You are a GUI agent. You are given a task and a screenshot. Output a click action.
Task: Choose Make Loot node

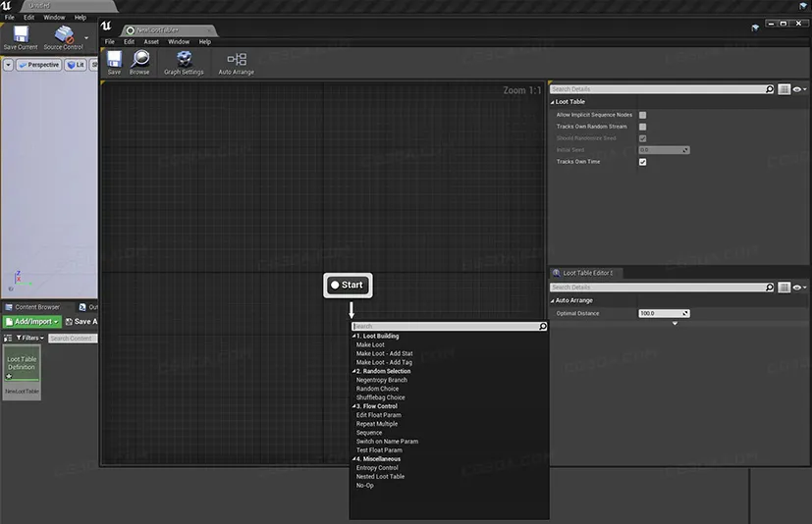tap(370, 344)
